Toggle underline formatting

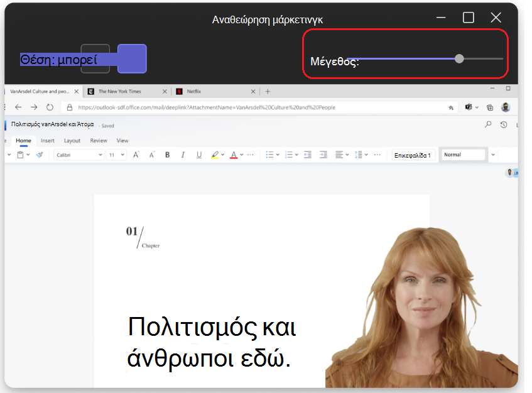point(199,154)
